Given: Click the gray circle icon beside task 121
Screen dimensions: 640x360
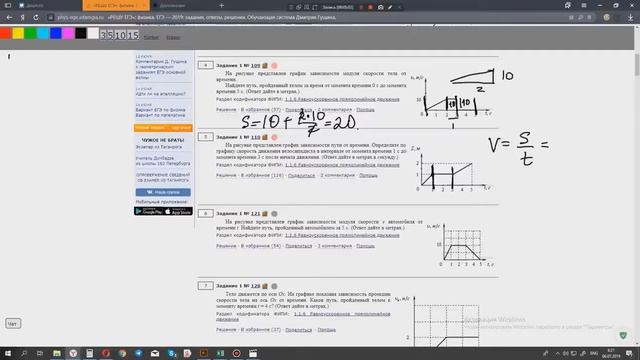Looking at the screenshot, I should tap(274, 213).
